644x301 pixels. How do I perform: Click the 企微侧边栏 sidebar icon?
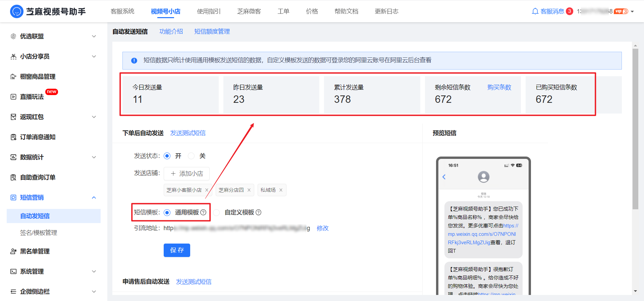13,292
